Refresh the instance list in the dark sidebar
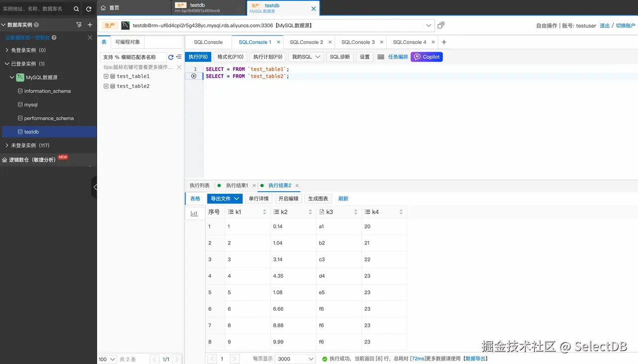 coord(89,9)
